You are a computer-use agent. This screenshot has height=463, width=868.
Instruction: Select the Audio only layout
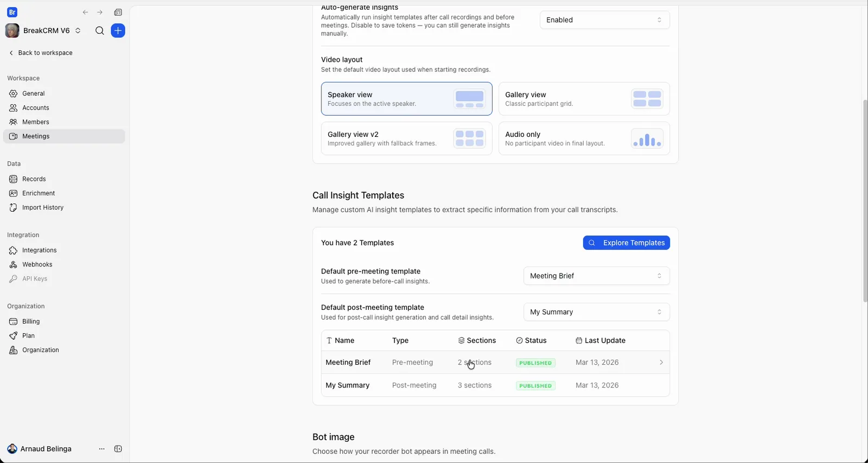pyautogui.click(x=584, y=138)
